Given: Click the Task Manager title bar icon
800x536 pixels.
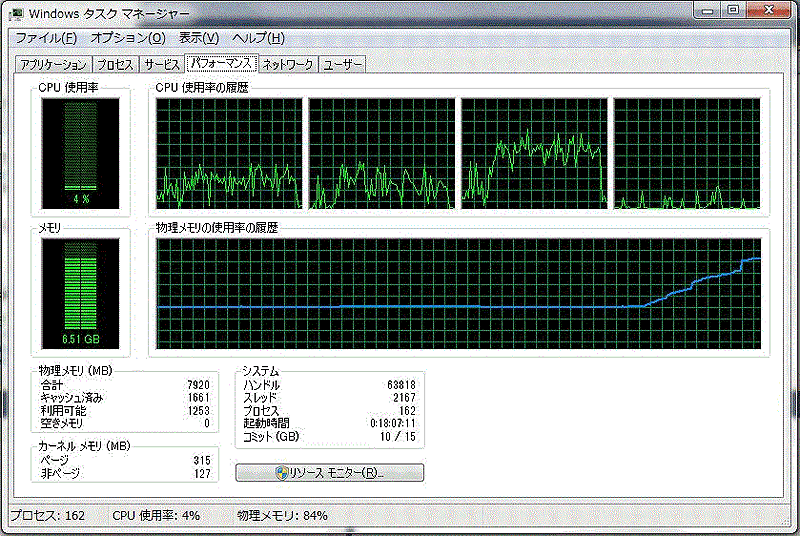Looking at the screenshot, I should 16,13.
